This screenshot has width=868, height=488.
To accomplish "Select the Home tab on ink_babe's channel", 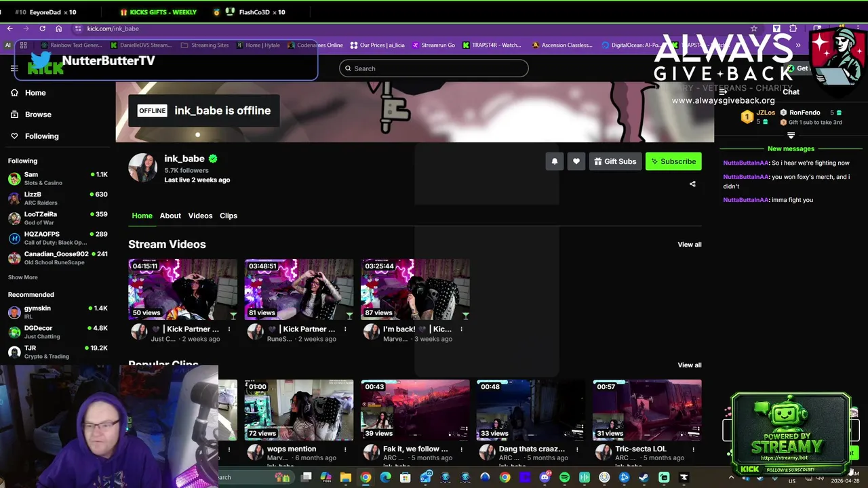I will pos(142,216).
